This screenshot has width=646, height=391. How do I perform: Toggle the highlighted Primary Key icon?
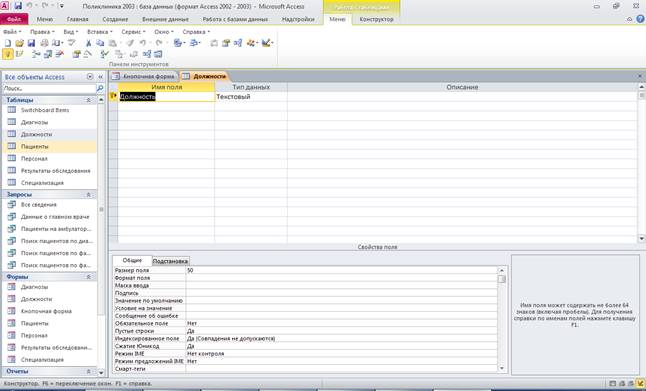[x=8, y=54]
